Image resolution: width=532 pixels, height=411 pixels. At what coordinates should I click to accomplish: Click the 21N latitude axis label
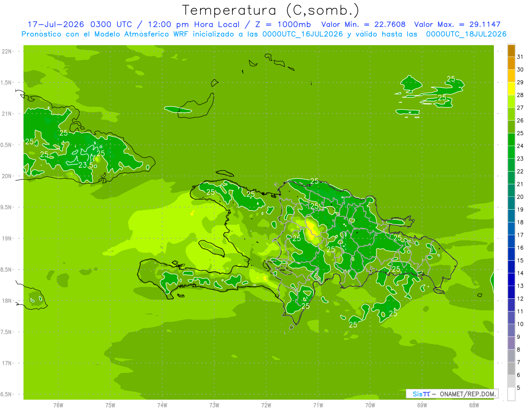coord(7,114)
